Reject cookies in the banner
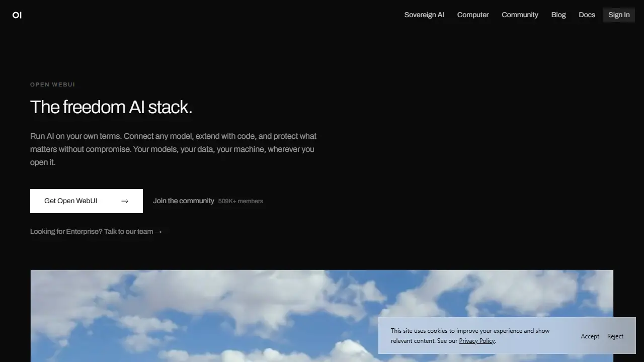 pos(615,336)
